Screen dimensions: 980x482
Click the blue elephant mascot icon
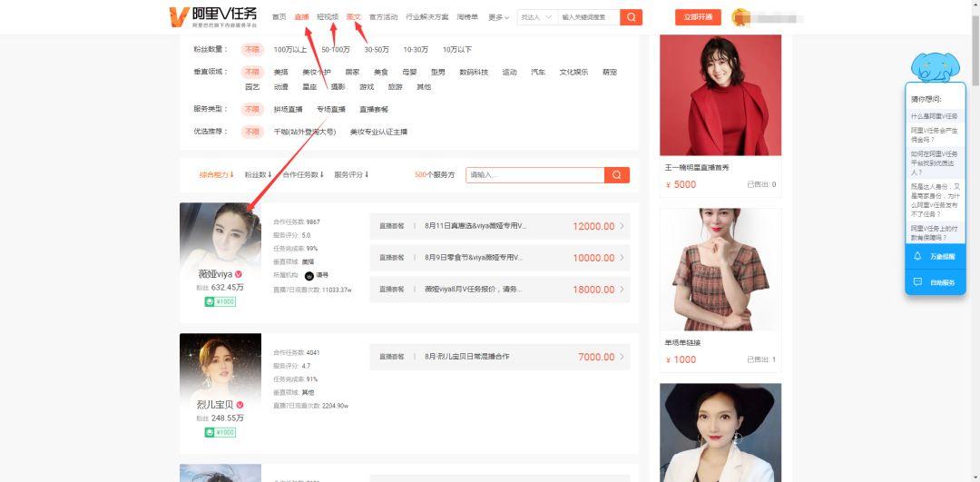[935, 67]
